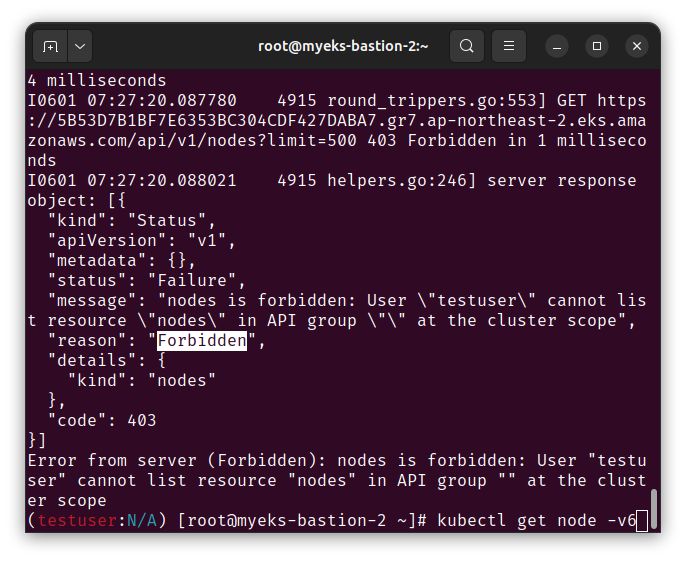
Task: Click the I0601 07:27:20.087780 timestamp
Action: [x=132, y=101]
